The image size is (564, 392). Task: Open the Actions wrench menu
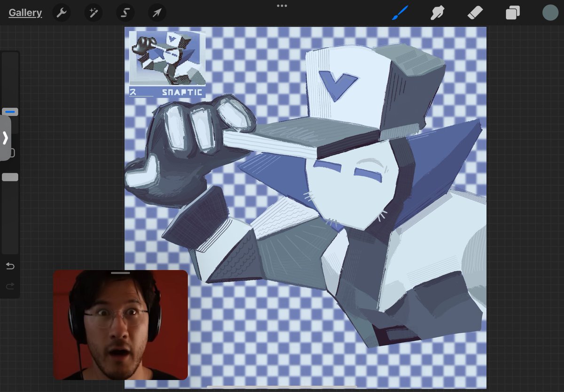pyautogui.click(x=62, y=13)
